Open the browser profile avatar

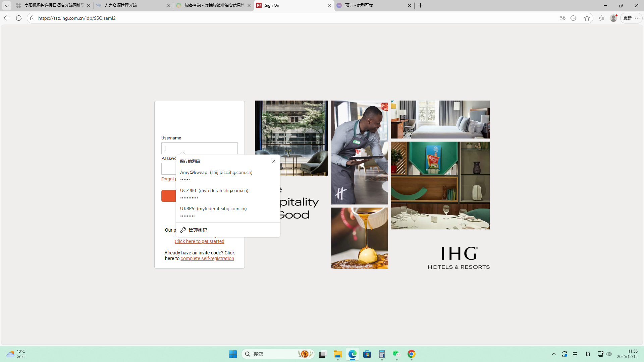coord(613,18)
